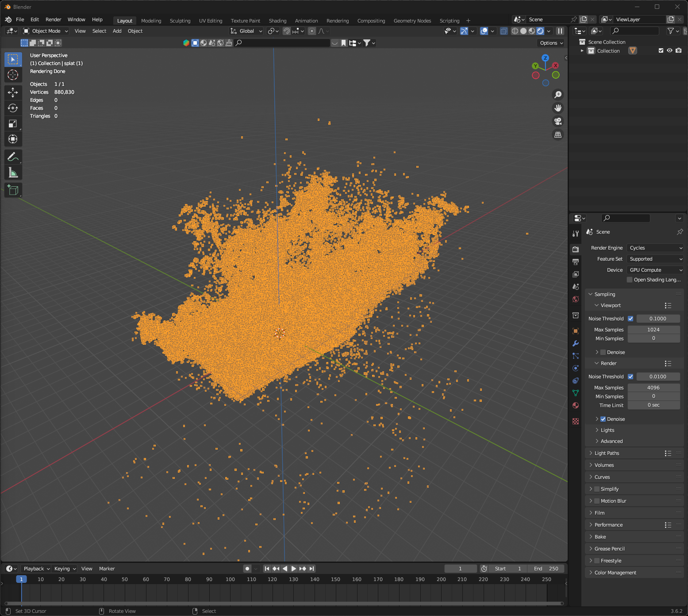Image resolution: width=688 pixels, height=616 pixels.
Task: Select the Transform tool
Action: pyautogui.click(x=13, y=139)
